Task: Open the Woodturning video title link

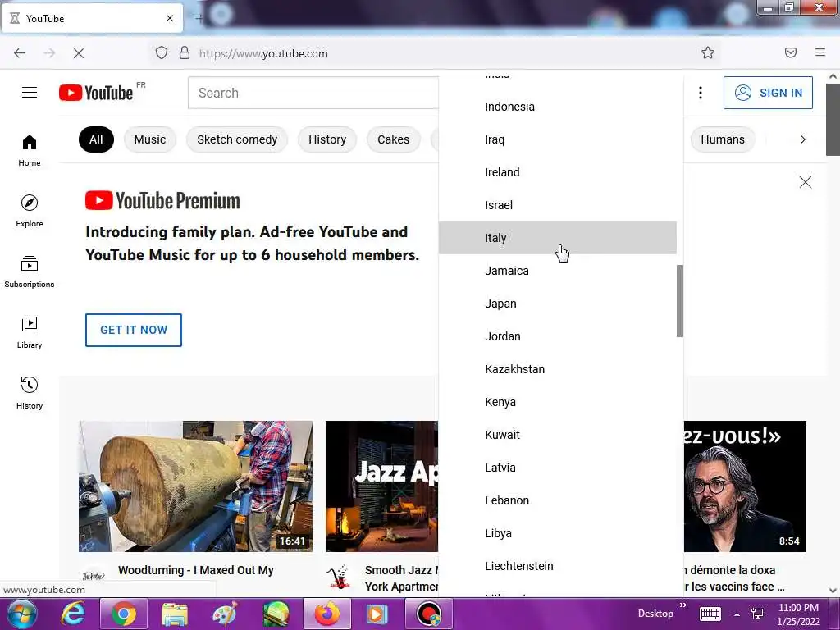Action: point(196,570)
